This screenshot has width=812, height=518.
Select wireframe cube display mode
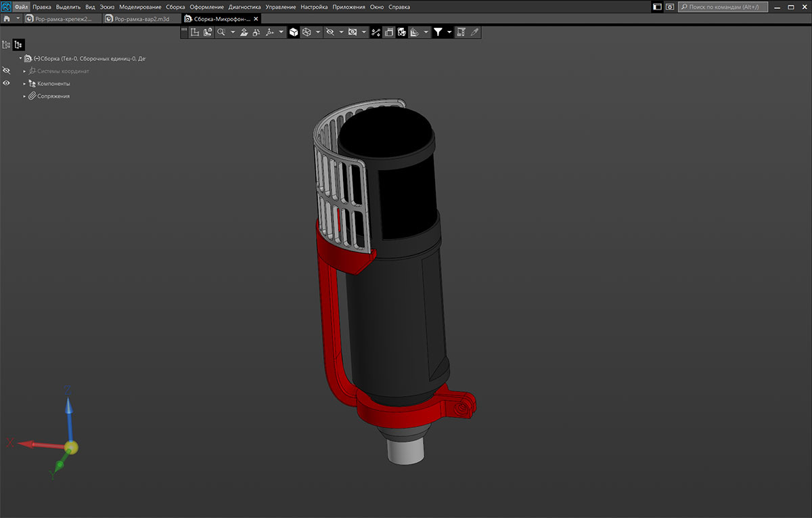pyautogui.click(x=307, y=32)
